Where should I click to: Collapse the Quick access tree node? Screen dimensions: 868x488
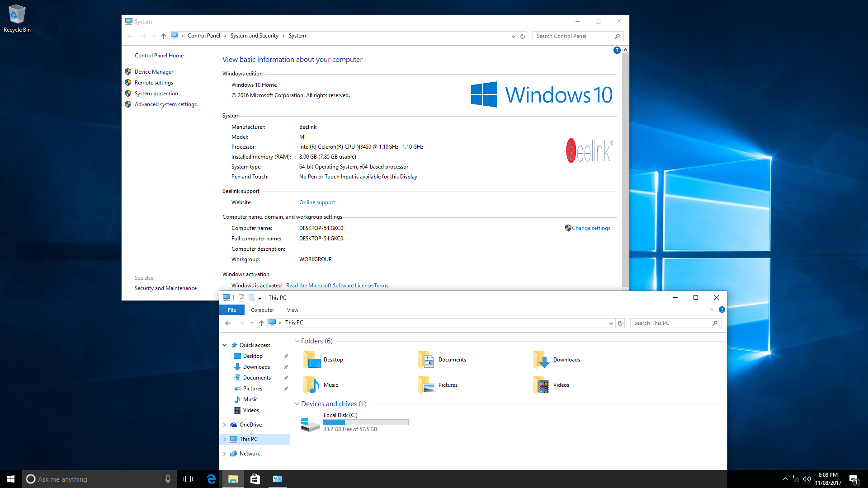[224, 345]
